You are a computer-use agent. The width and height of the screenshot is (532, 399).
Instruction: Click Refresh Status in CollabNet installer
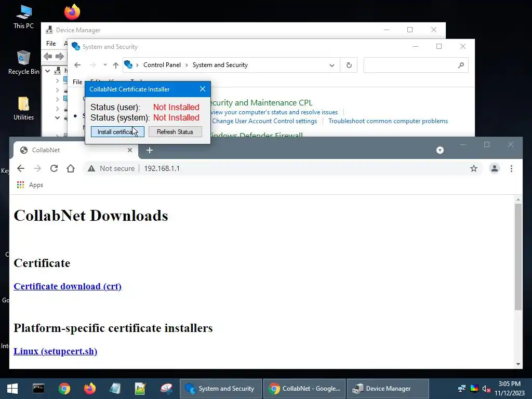click(x=175, y=131)
